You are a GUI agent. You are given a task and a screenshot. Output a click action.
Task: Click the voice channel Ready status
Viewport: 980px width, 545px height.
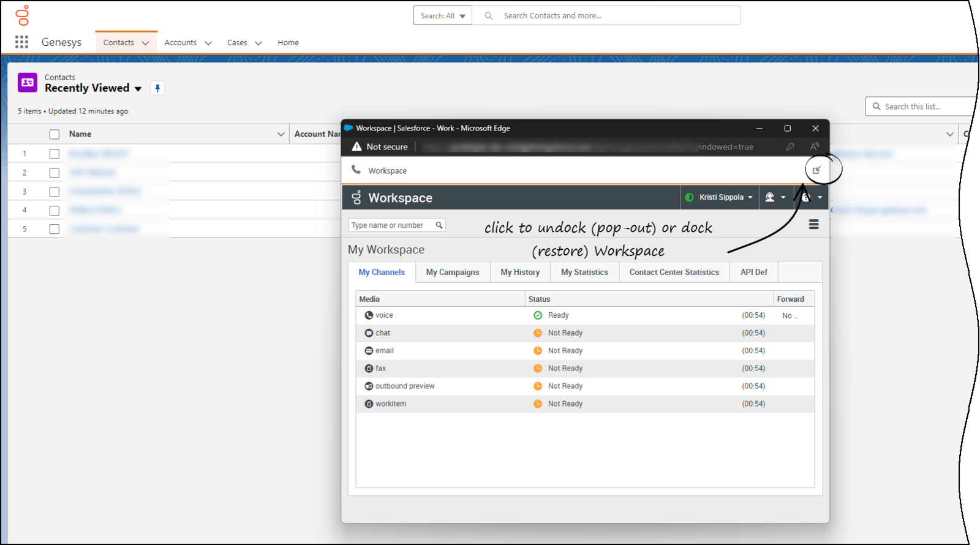[x=557, y=315]
